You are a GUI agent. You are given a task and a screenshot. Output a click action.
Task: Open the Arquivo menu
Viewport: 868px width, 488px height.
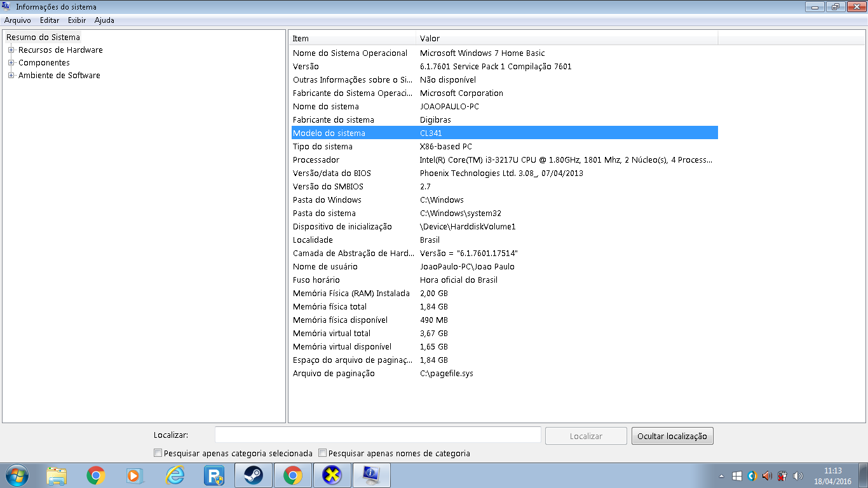[x=18, y=20]
